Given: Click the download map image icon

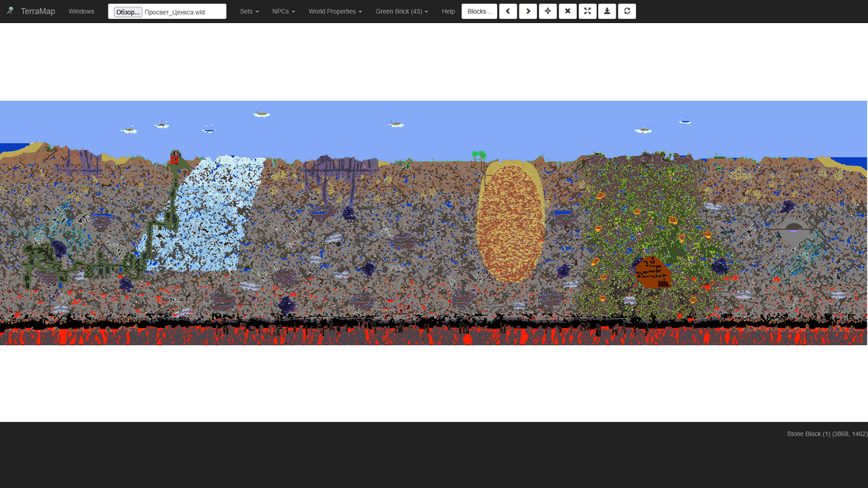Looking at the screenshot, I should point(608,11).
